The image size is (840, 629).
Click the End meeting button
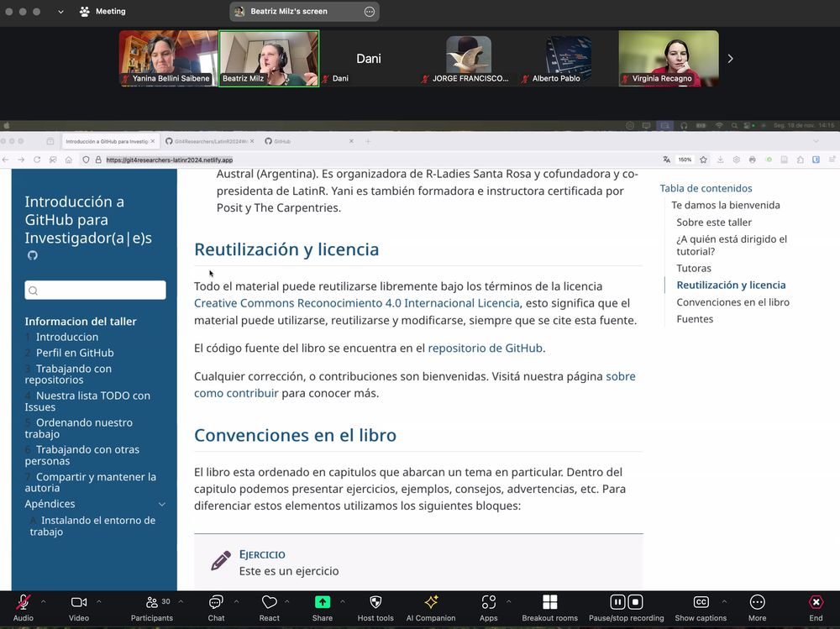coord(816,607)
